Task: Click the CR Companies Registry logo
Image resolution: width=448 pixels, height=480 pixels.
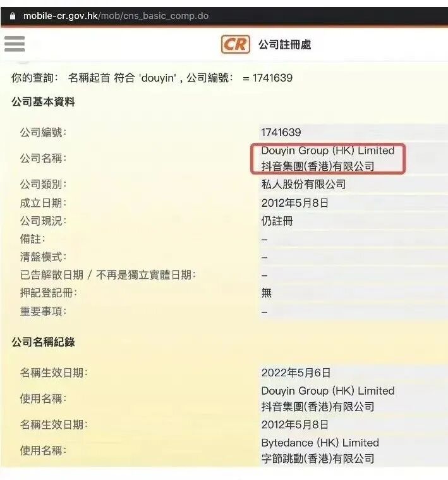Action: [236, 44]
